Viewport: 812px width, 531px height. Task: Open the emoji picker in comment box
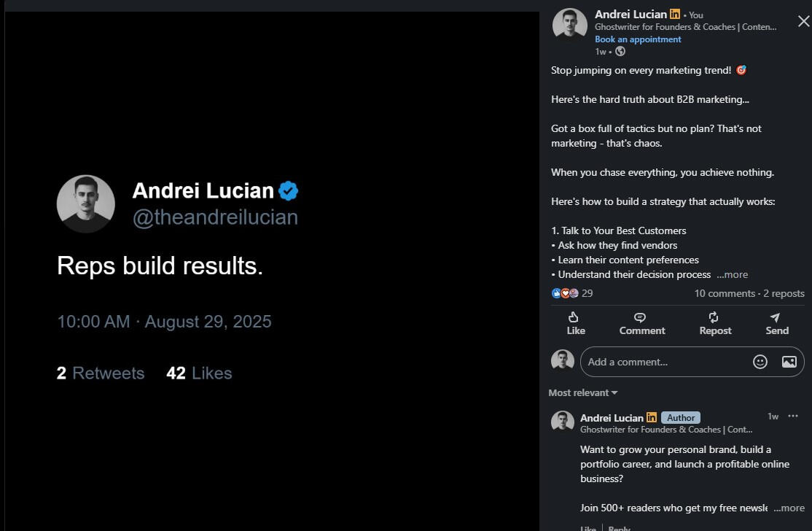[760, 362]
